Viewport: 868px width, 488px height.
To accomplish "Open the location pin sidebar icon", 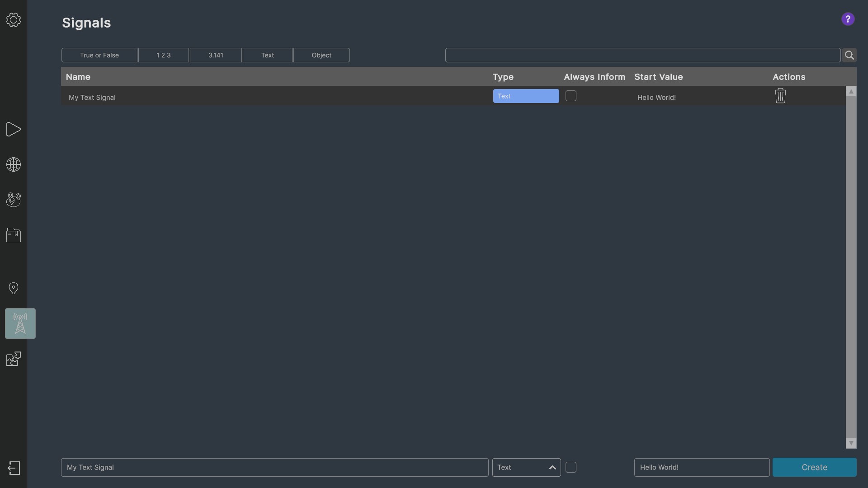I will coord(14,288).
